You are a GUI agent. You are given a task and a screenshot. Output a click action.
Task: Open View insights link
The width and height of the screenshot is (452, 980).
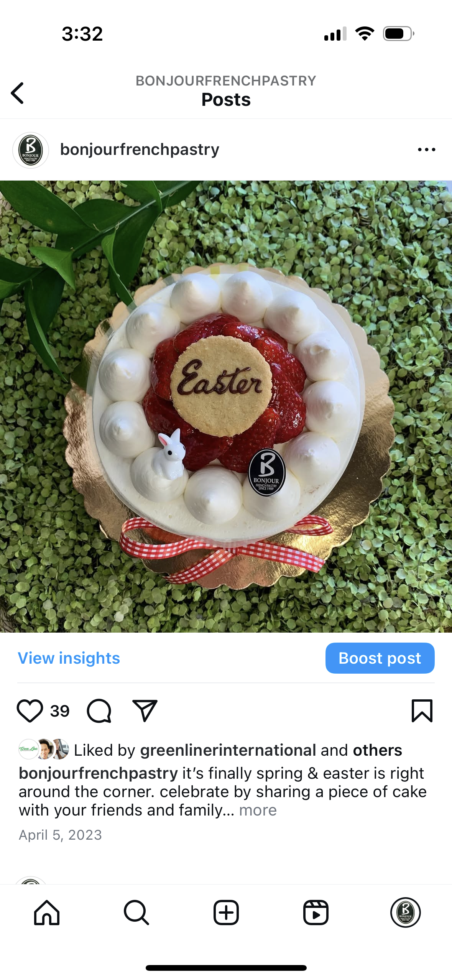[x=69, y=658]
